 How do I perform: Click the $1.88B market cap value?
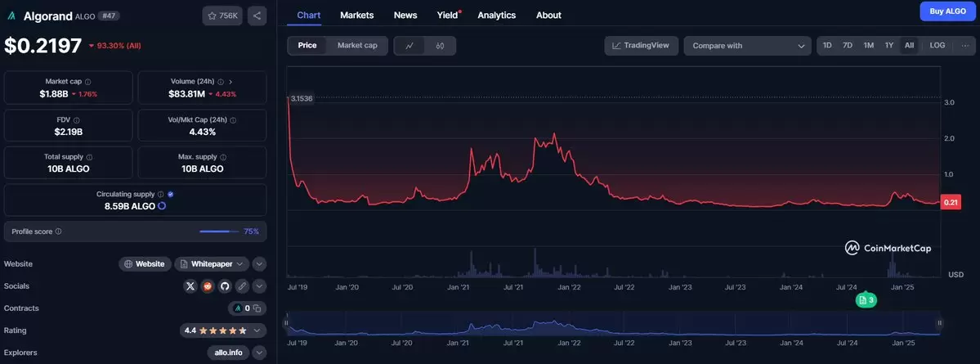(x=53, y=94)
